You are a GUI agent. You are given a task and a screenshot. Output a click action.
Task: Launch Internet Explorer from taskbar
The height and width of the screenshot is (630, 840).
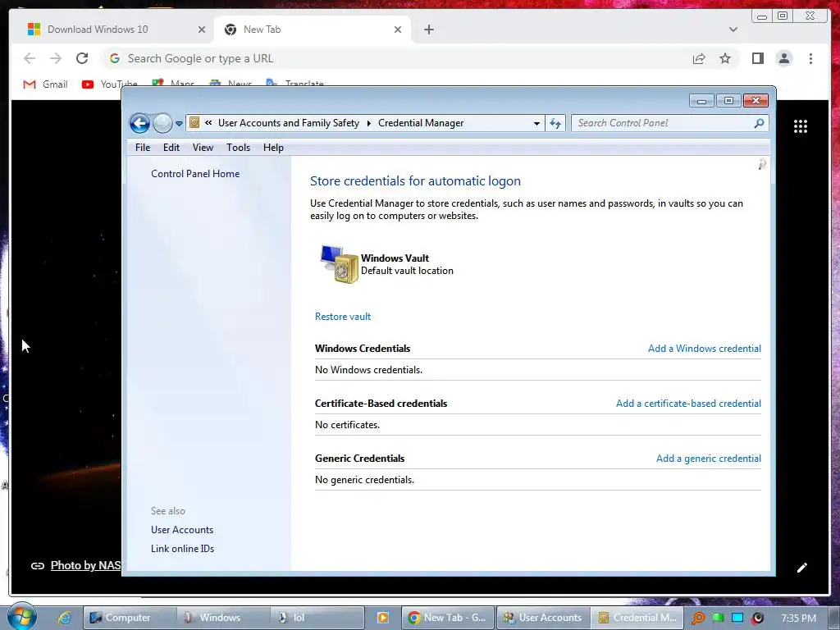click(x=65, y=618)
